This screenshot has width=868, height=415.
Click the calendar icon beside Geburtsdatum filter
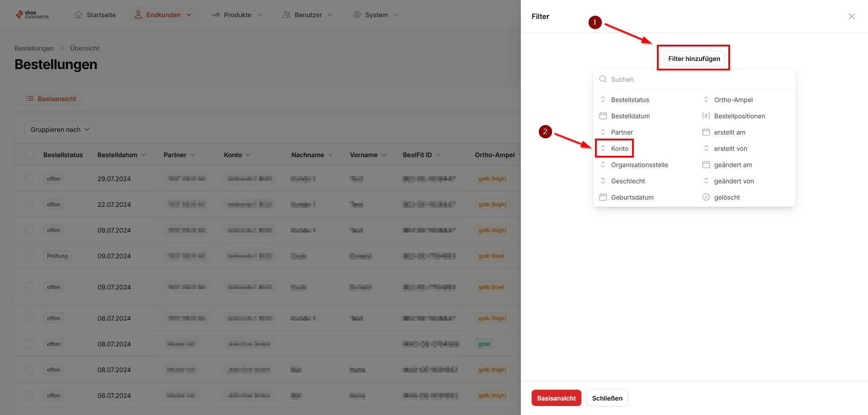(x=603, y=197)
